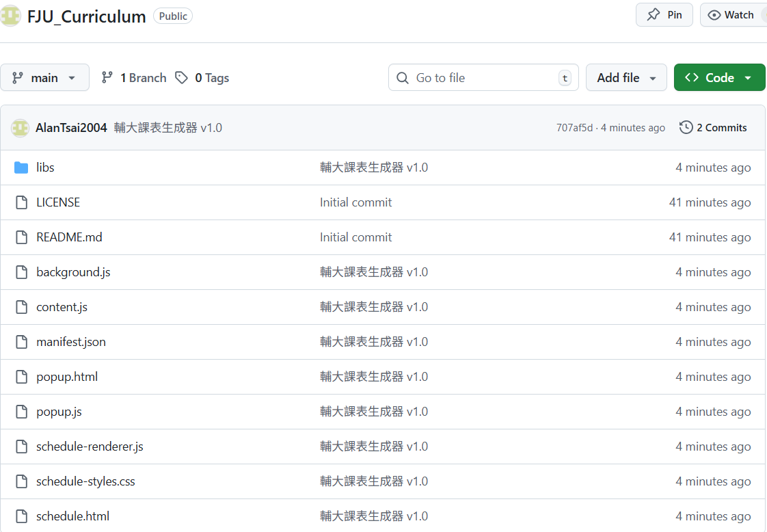Click the branch icon inside the main button
767x532 pixels.
[18, 77]
